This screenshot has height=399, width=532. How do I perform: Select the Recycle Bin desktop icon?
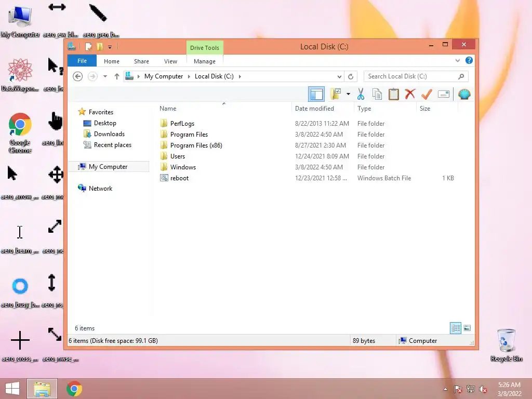(x=506, y=345)
